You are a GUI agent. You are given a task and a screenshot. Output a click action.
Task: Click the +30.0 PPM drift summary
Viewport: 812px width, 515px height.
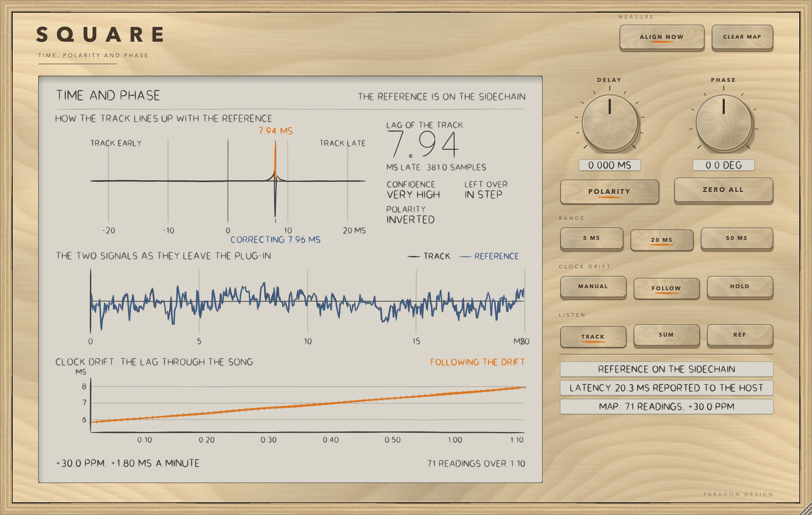point(128,463)
